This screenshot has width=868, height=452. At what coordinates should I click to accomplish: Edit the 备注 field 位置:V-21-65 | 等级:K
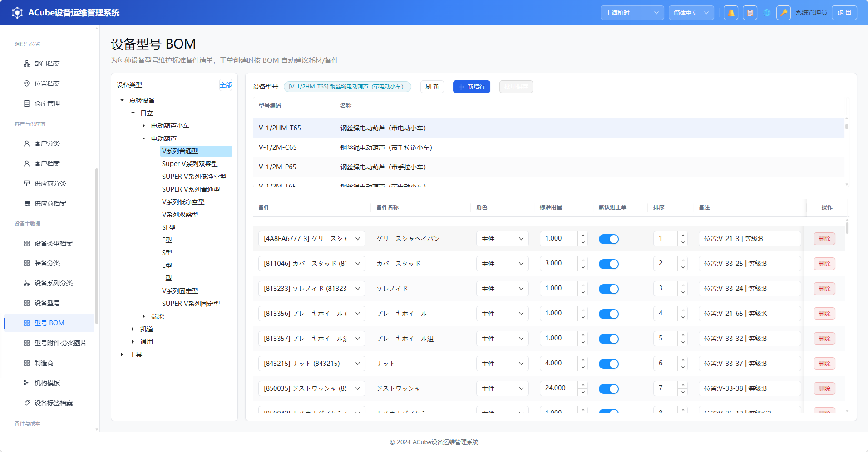750,314
